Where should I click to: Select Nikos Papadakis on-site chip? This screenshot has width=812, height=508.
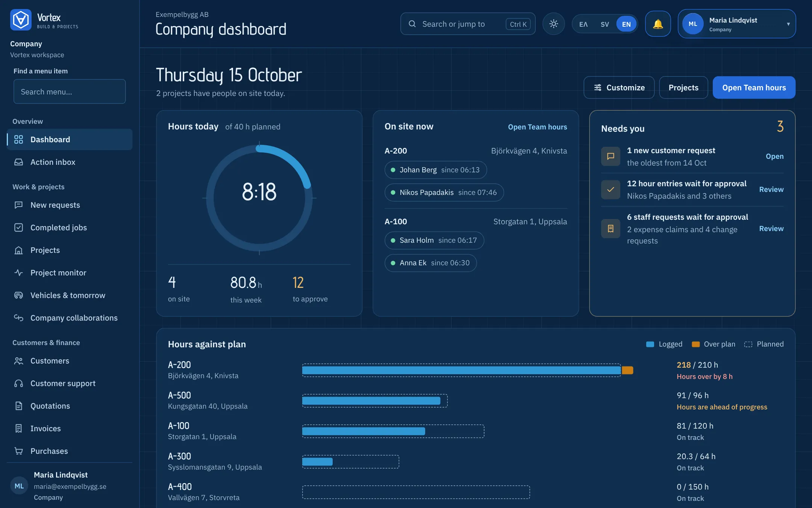(x=444, y=192)
